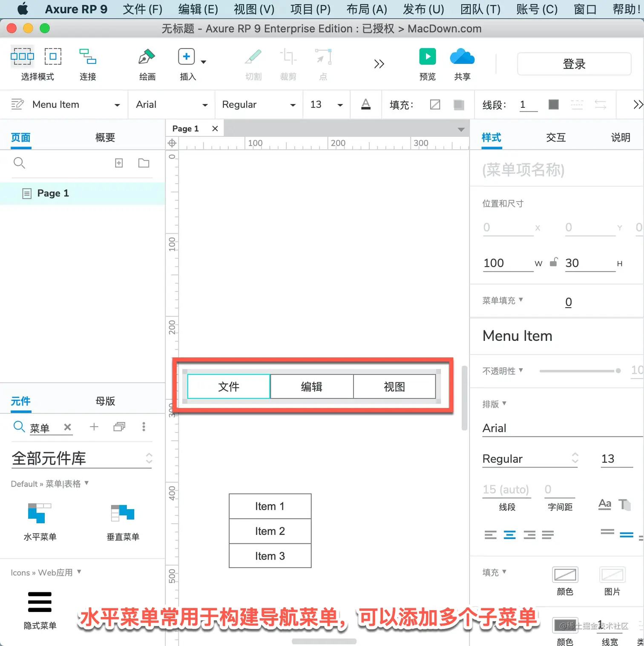Click the add page icon
Screen dimensions: 644x646
pos(119,163)
